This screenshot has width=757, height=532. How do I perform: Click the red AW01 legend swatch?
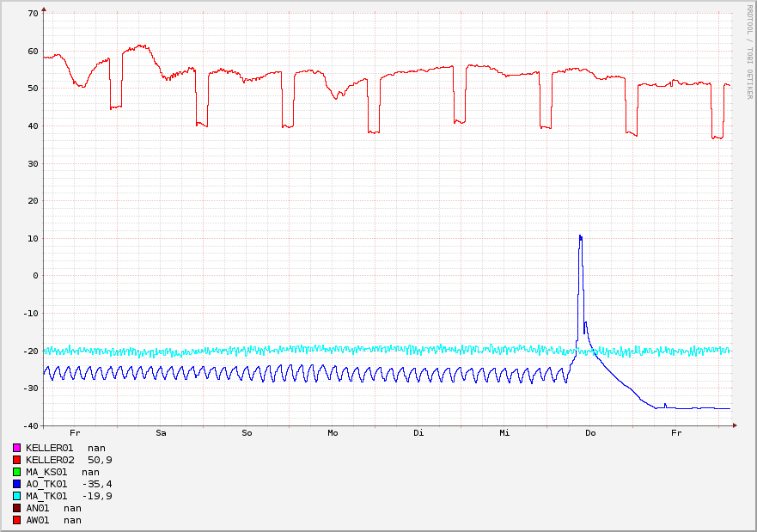[16, 520]
